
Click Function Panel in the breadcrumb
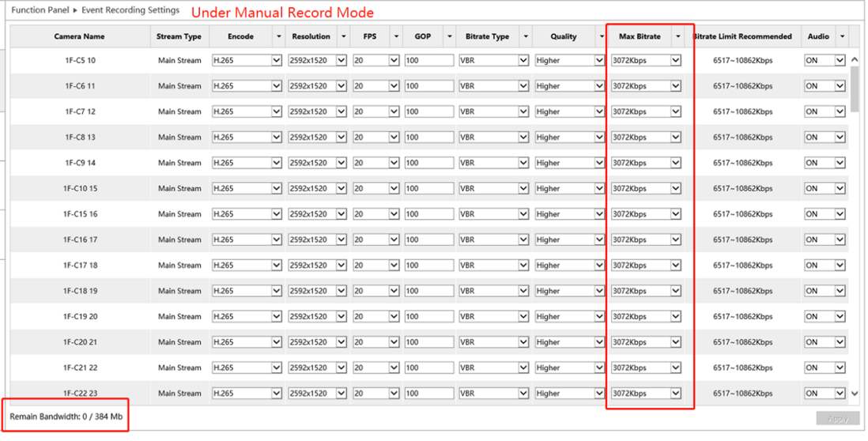(x=39, y=11)
